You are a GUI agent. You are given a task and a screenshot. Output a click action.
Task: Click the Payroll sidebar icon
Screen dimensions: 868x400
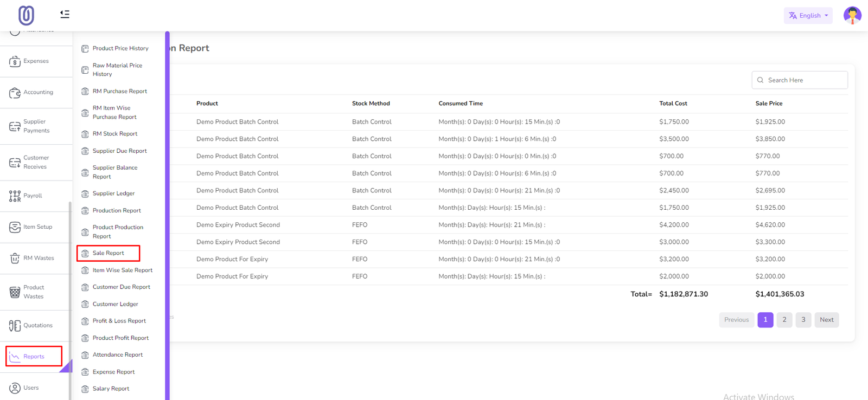15,196
